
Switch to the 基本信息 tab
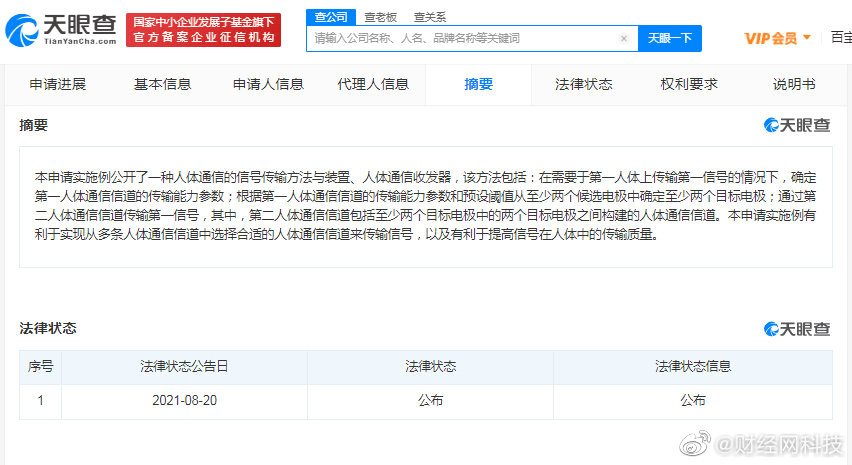click(162, 84)
